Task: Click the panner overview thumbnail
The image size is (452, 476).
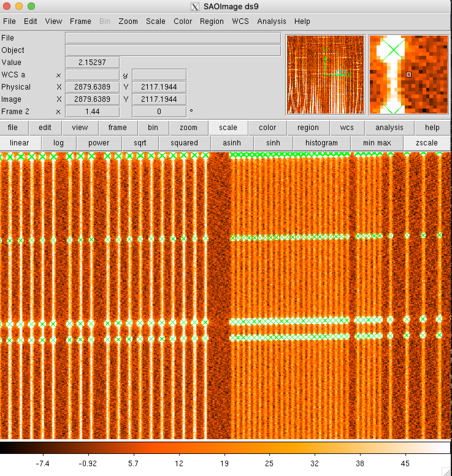Action: (325, 75)
